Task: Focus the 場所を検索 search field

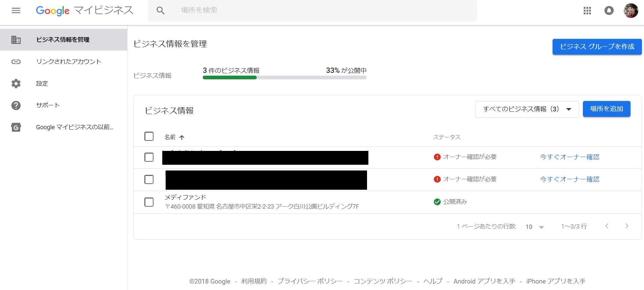Action: coord(313,10)
